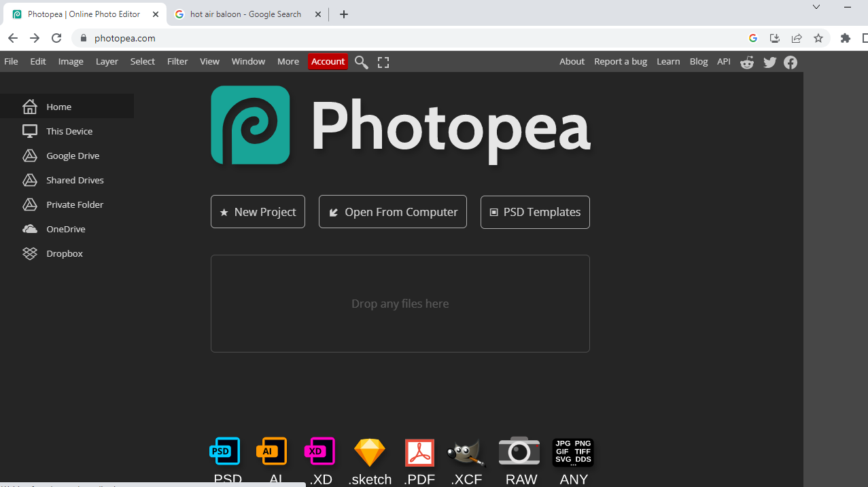
Task: Click the ANY formats icon
Action: point(573,452)
